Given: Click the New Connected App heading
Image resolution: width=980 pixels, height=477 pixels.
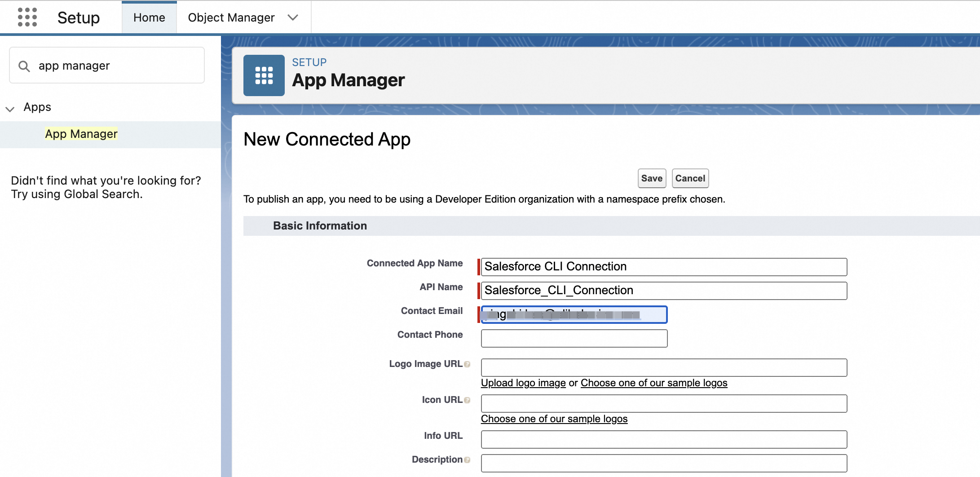Looking at the screenshot, I should (327, 139).
